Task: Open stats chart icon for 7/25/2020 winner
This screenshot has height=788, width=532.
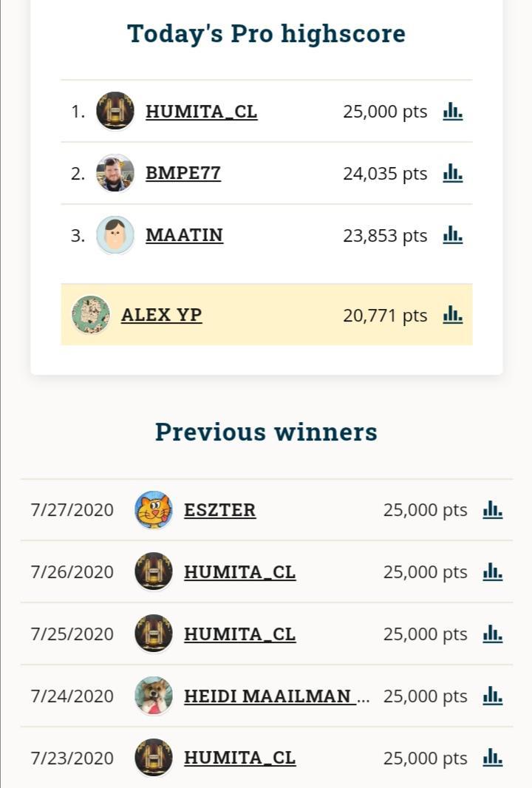Action: (x=493, y=634)
